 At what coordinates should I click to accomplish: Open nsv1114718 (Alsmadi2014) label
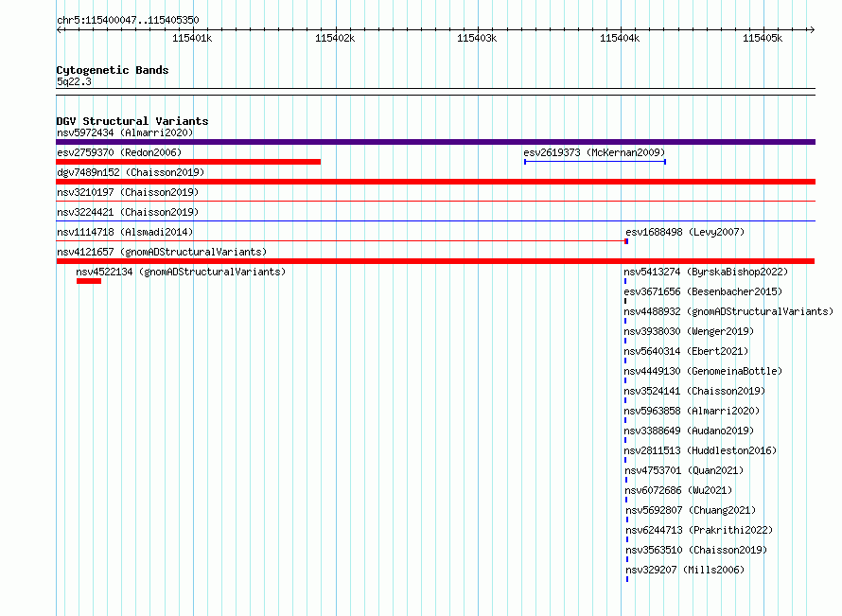click(x=125, y=232)
